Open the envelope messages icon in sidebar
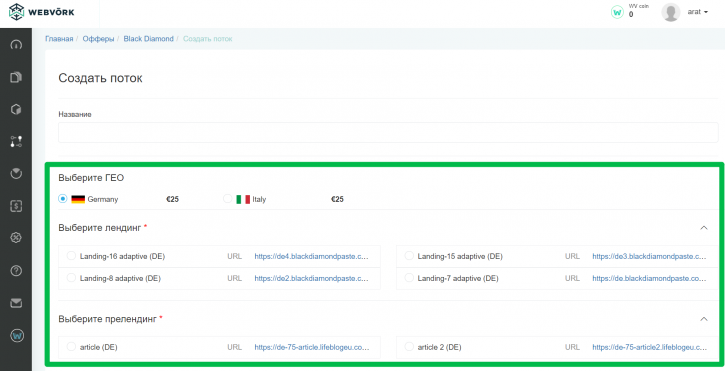Image resolution: width=725 pixels, height=371 pixels. (x=16, y=303)
